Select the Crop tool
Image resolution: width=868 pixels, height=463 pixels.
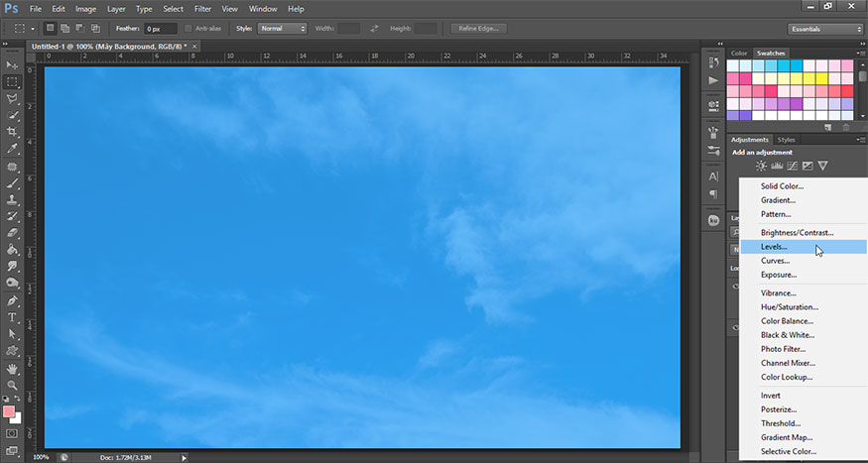[x=12, y=132]
